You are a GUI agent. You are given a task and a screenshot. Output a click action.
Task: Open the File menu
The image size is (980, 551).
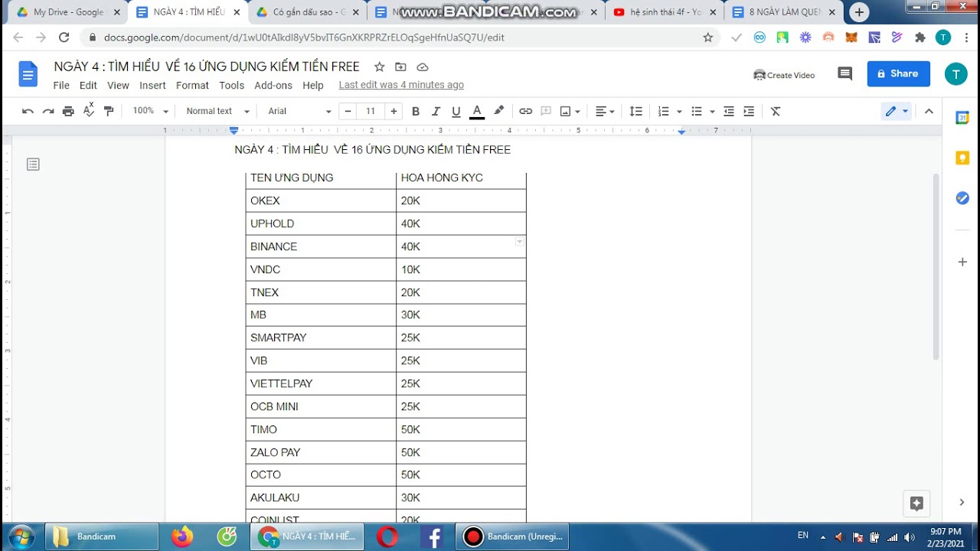tap(61, 85)
